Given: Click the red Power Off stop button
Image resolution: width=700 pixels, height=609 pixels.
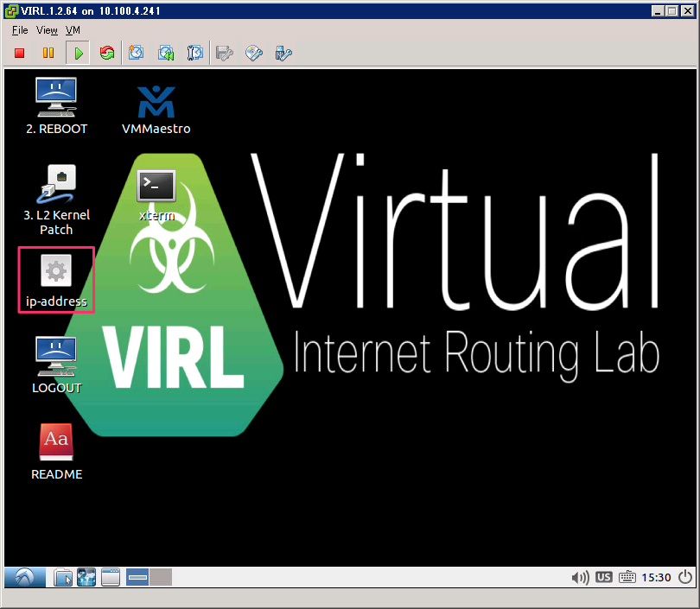Looking at the screenshot, I should tap(19, 53).
